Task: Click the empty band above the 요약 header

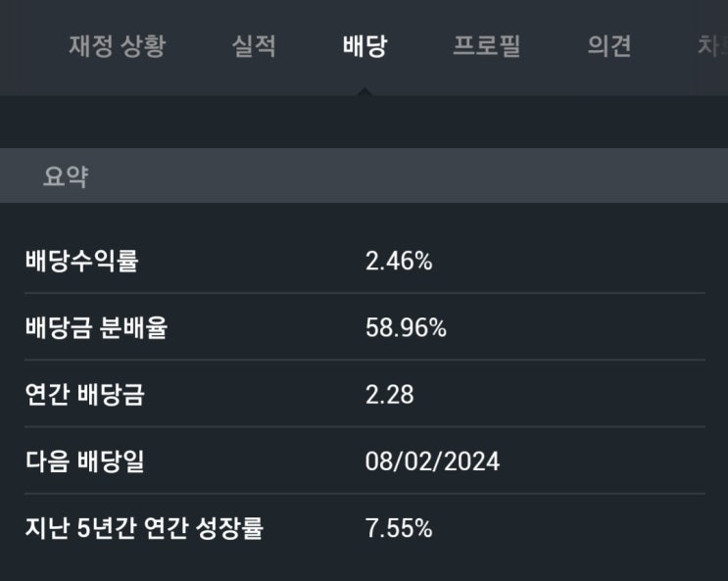Action: click(x=364, y=121)
